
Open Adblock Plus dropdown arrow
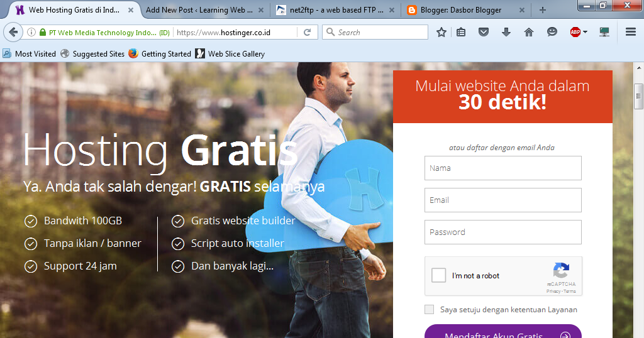(x=586, y=32)
